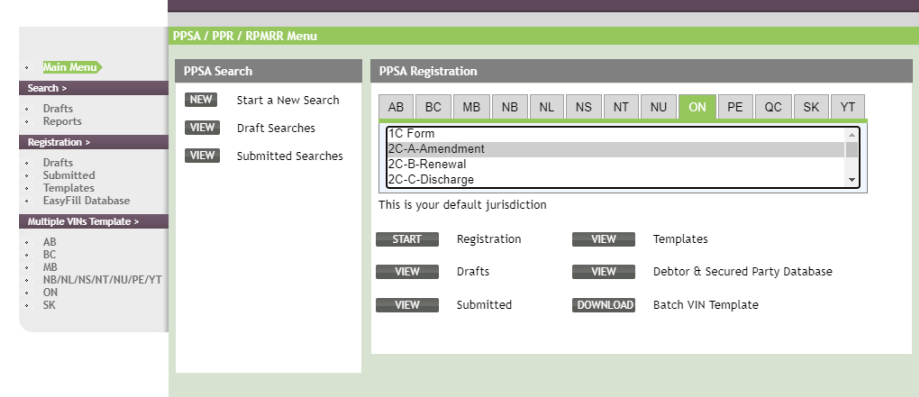Switch to the NT jurisdiction tab
The image size is (919, 397).
coord(621,107)
